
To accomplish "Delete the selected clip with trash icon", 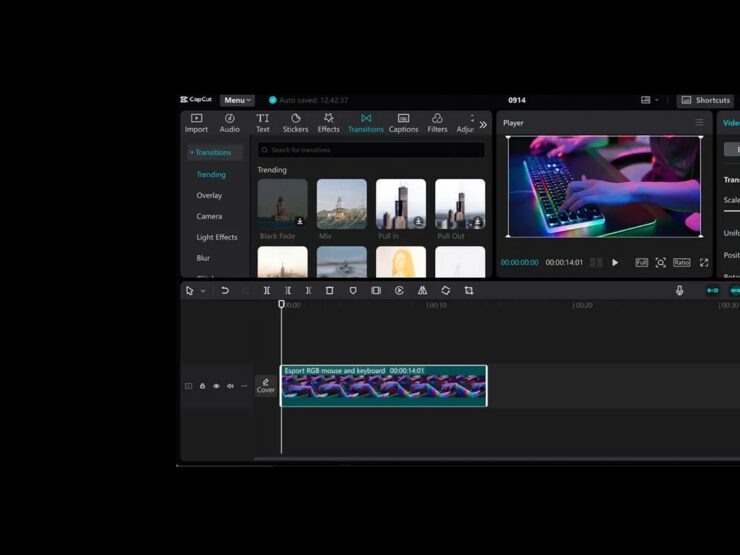I will [329, 291].
